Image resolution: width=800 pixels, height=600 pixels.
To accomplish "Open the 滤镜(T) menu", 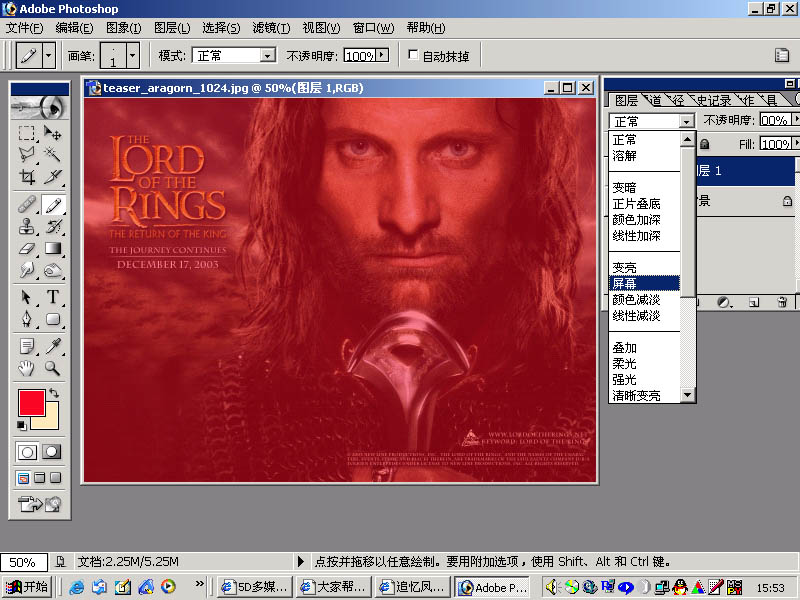I will (271, 28).
